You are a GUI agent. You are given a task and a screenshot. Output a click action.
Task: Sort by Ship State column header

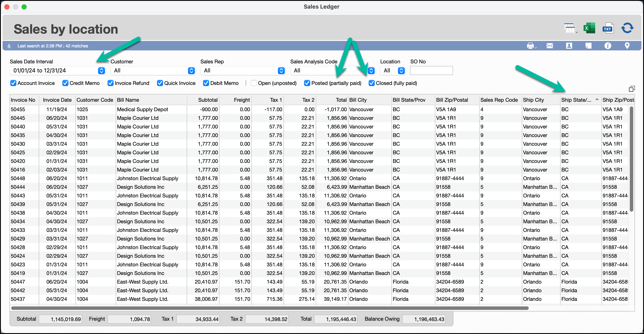coord(576,100)
